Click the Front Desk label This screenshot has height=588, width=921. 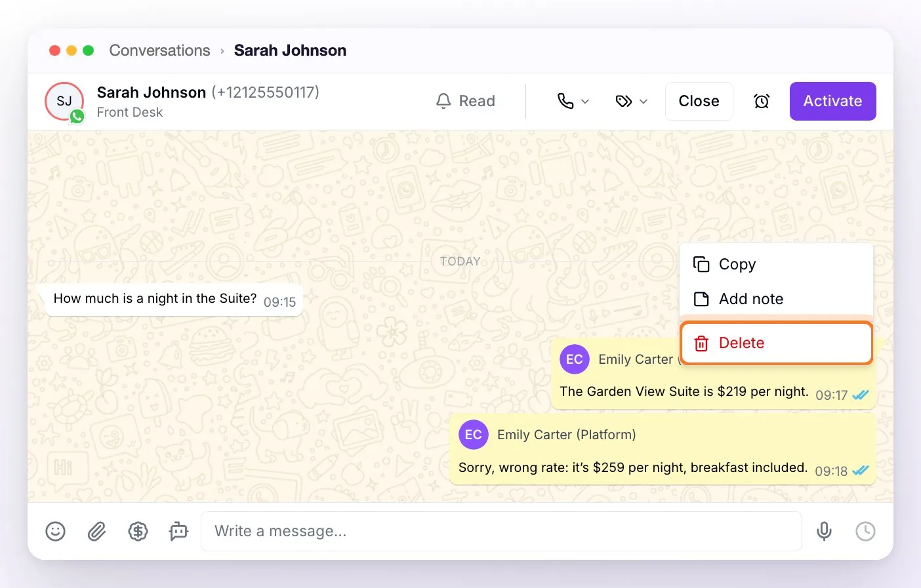coord(129,112)
